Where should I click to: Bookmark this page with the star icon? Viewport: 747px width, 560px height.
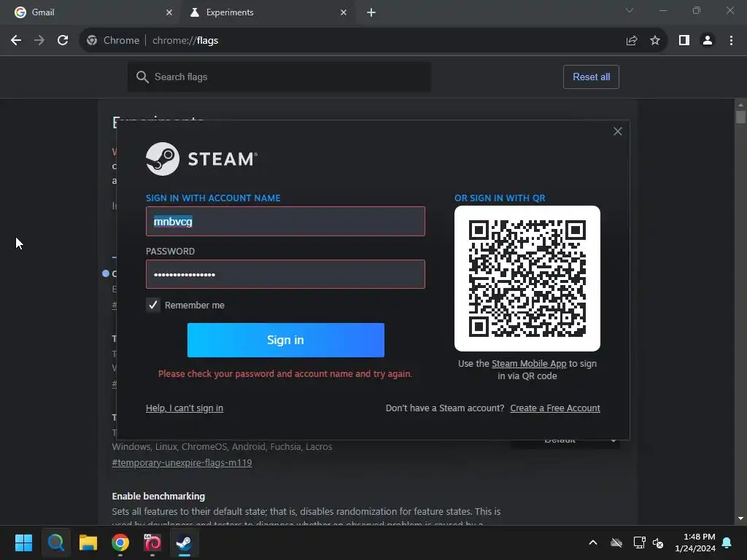pos(655,41)
